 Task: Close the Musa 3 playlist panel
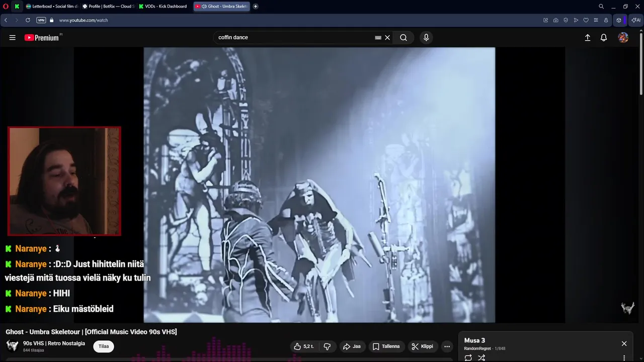pos(624,343)
